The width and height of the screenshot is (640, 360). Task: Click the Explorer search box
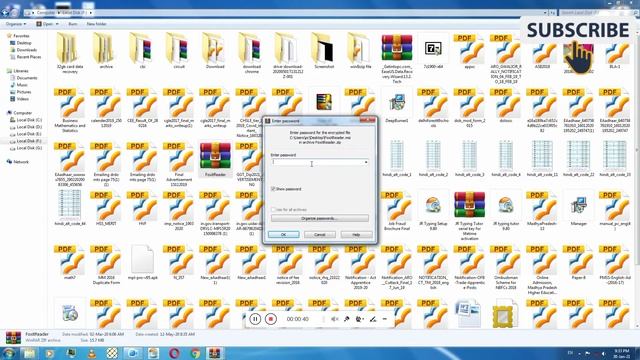click(595, 13)
